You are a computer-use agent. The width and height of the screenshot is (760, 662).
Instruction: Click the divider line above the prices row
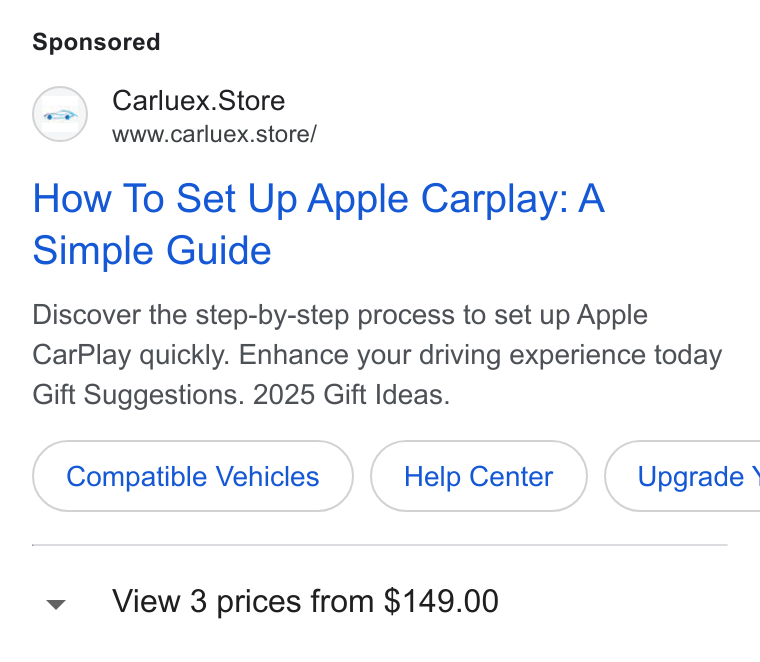(x=380, y=545)
